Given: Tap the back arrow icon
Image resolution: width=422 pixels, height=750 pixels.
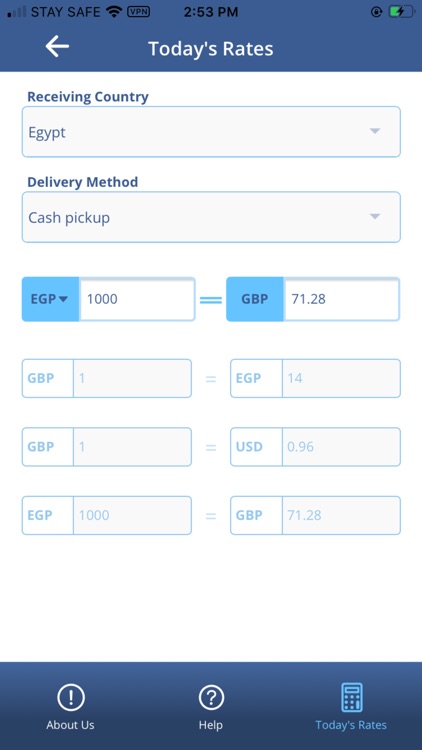Looking at the screenshot, I should coord(57,47).
